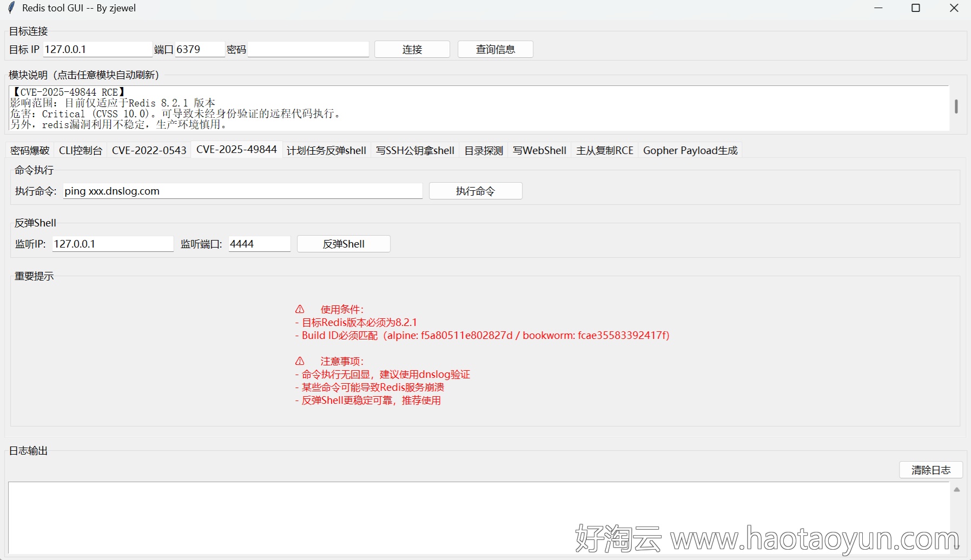
Task: Click into the 密码 password field
Action: point(308,49)
